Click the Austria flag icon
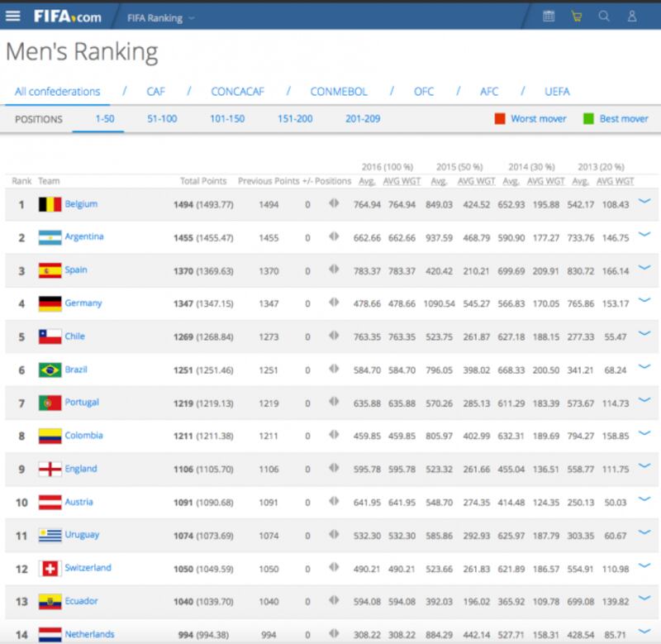This screenshot has width=661, height=644. click(x=50, y=503)
